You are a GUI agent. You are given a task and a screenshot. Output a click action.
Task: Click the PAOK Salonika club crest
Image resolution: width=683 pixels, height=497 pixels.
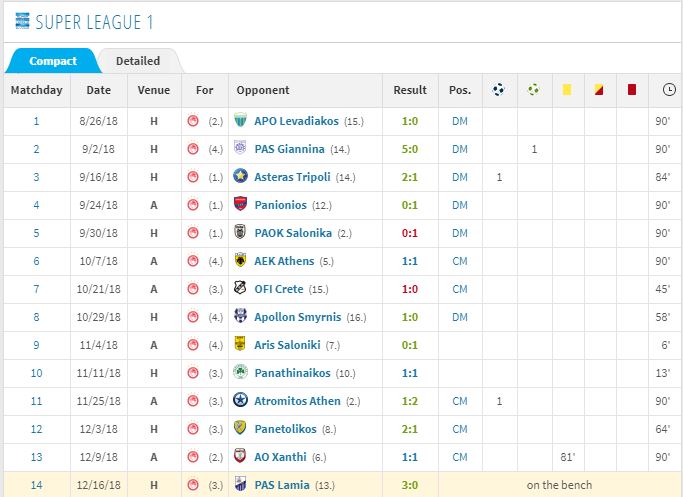(240, 233)
